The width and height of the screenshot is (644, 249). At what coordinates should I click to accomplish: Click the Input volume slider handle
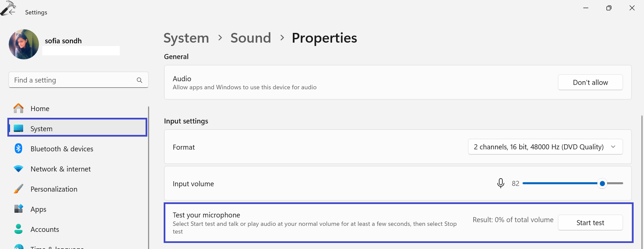[x=602, y=184]
